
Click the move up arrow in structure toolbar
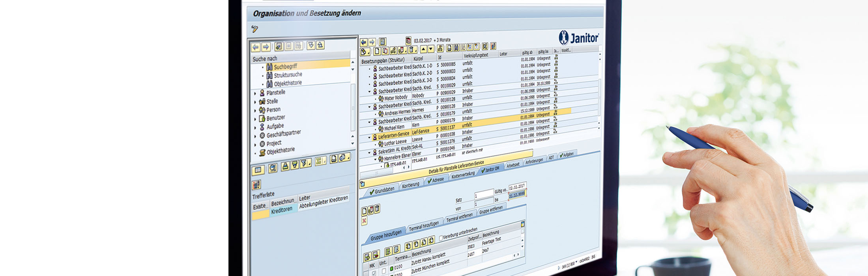[423, 49]
